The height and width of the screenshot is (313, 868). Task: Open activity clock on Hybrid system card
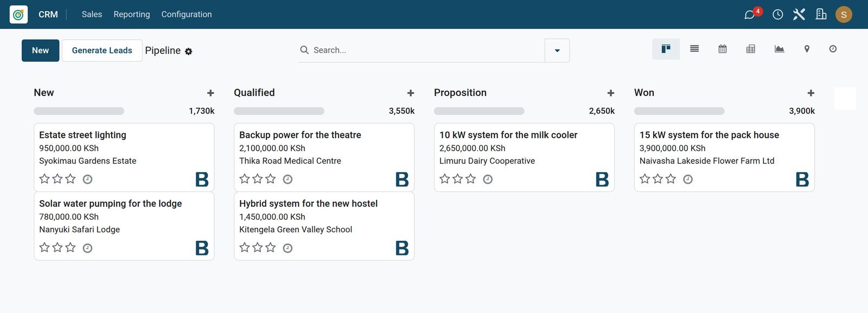click(288, 248)
